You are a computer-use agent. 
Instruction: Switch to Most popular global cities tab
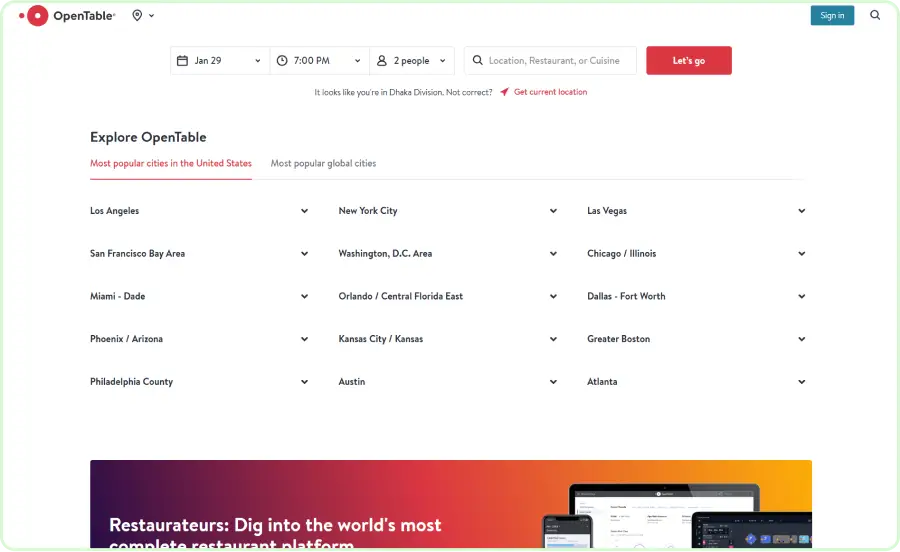click(323, 164)
